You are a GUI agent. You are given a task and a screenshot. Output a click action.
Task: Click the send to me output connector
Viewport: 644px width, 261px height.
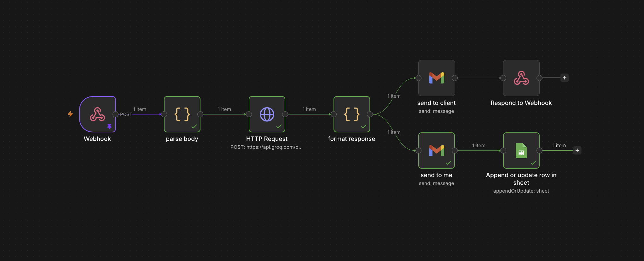(455, 150)
